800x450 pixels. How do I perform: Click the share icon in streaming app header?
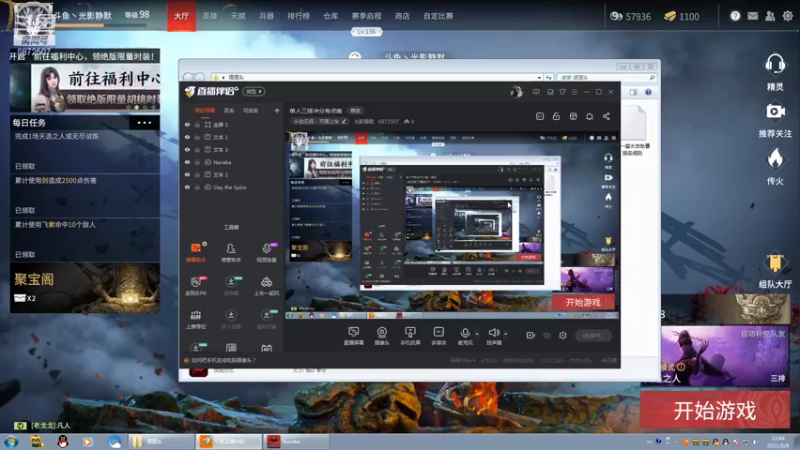606,116
